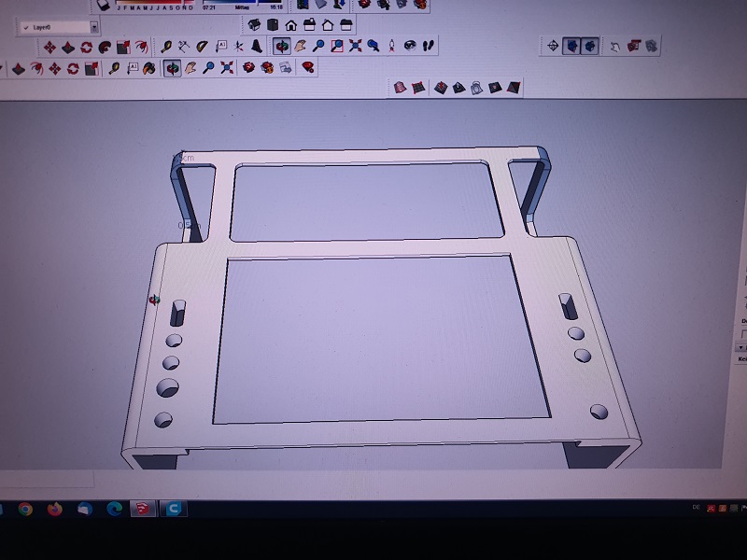The height and width of the screenshot is (560, 747).
Task: Pick the Pan hand tool
Action: pos(300,45)
